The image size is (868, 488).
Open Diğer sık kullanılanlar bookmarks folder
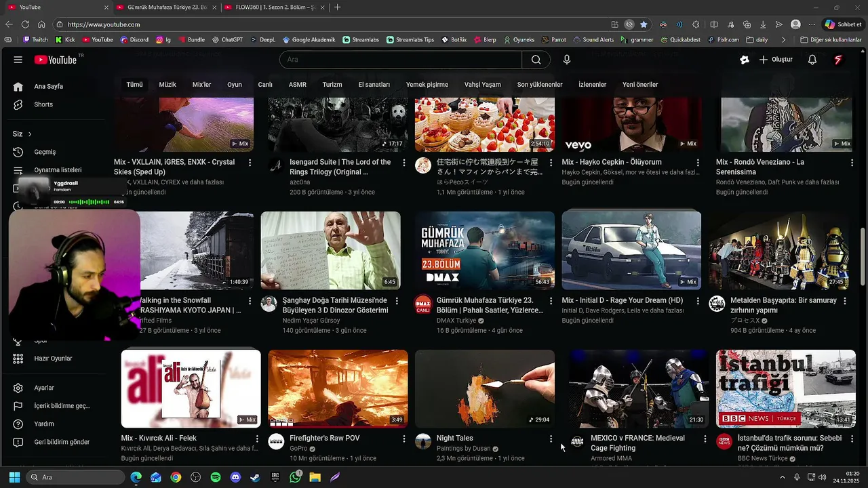pyautogui.click(x=831, y=40)
